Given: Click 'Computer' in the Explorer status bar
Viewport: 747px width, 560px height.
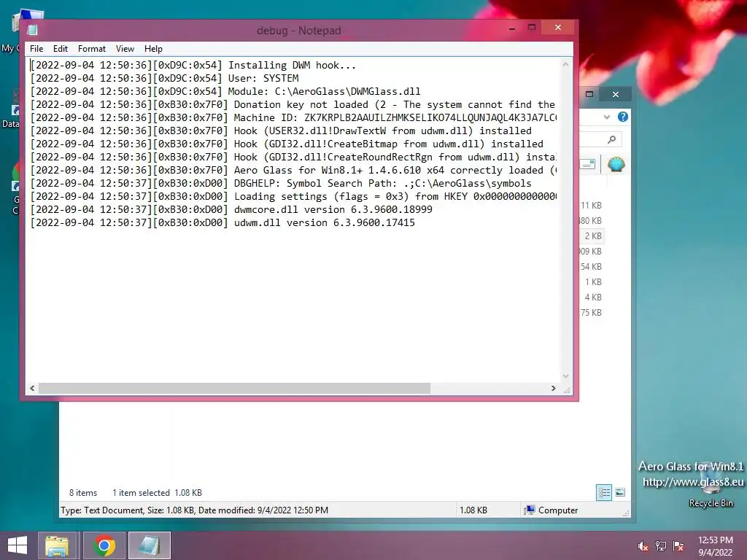Looking at the screenshot, I should click(551, 510).
